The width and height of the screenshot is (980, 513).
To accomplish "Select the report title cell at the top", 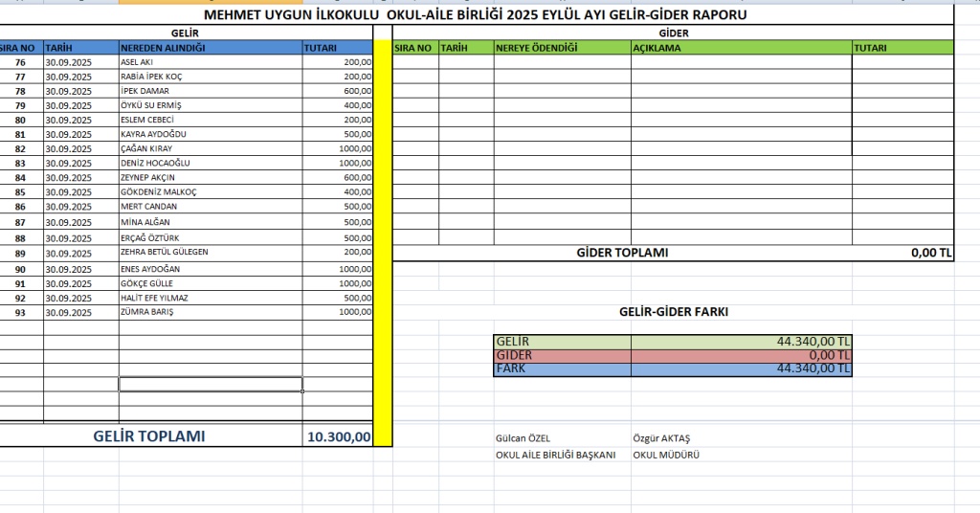I will (476, 15).
